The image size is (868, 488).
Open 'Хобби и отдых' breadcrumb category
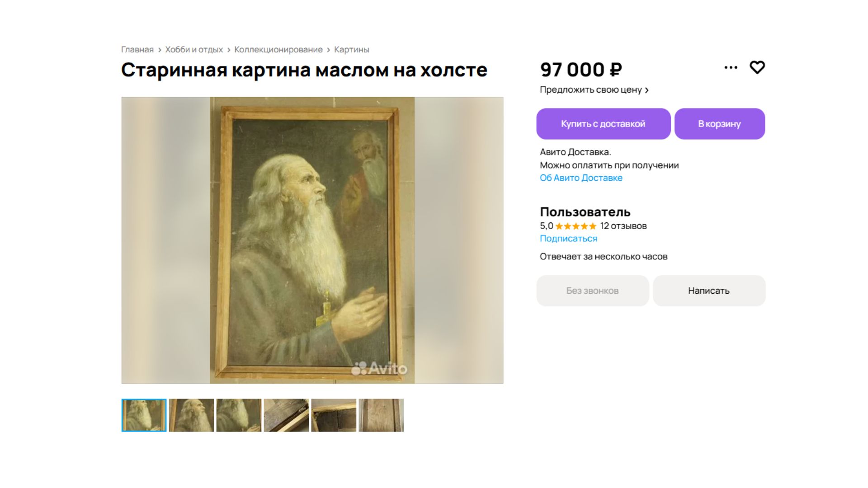194,50
